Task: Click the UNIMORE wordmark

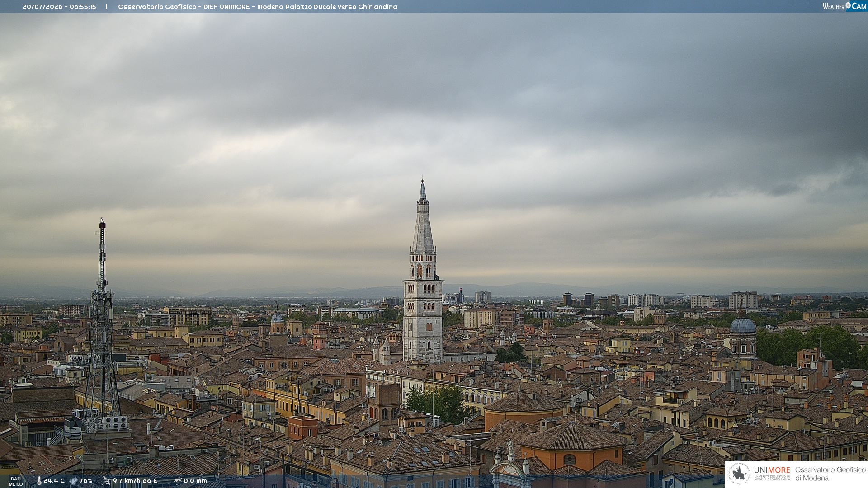Action: pos(772,470)
